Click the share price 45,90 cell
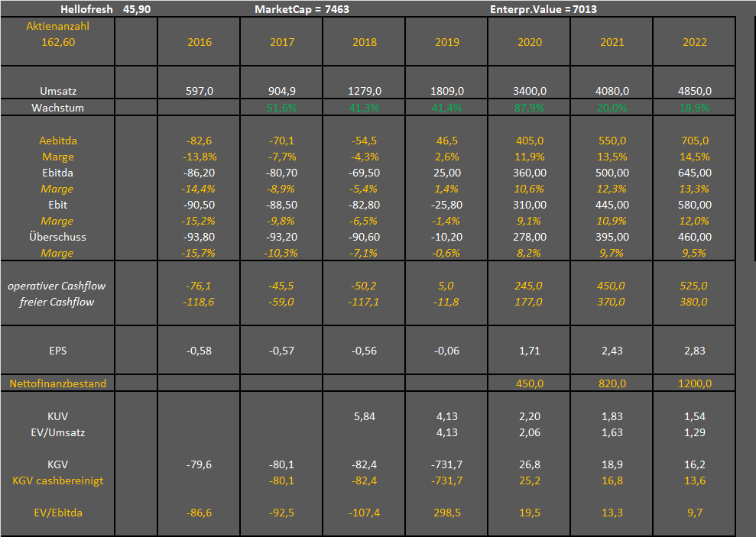This screenshot has width=756, height=537. (x=136, y=9)
